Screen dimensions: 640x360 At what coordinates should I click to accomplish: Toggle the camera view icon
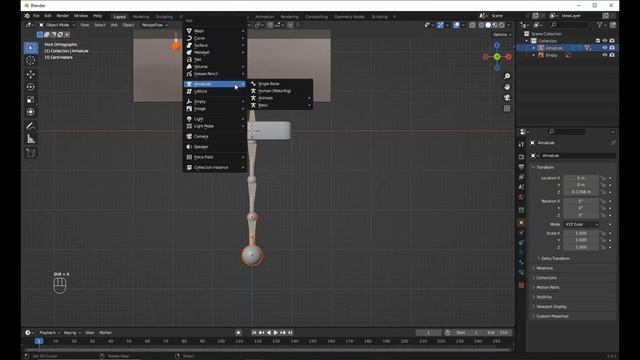tap(507, 98)
